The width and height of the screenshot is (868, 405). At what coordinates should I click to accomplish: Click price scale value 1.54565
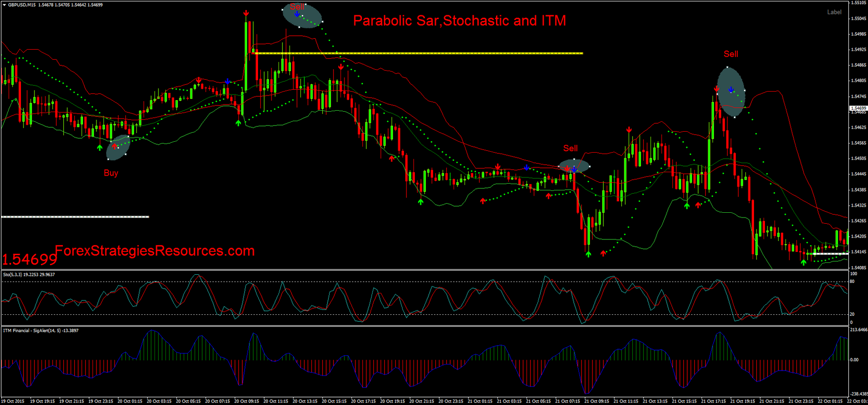click(858, 143)
